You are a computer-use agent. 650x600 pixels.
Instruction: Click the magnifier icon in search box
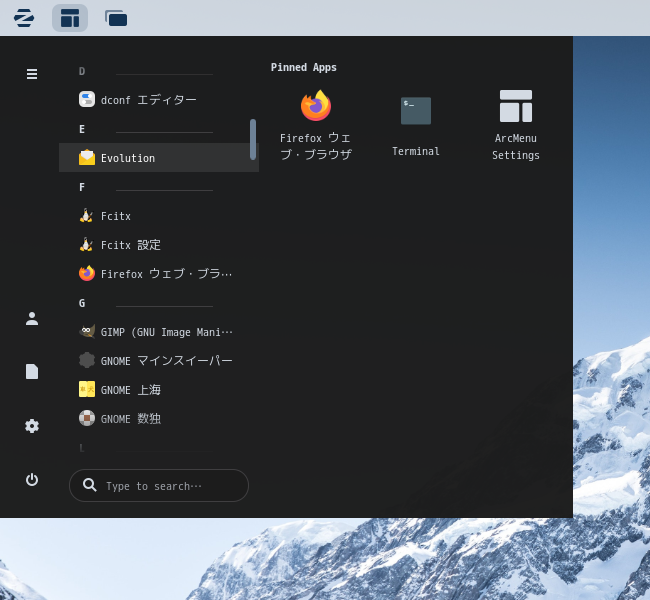90,485
